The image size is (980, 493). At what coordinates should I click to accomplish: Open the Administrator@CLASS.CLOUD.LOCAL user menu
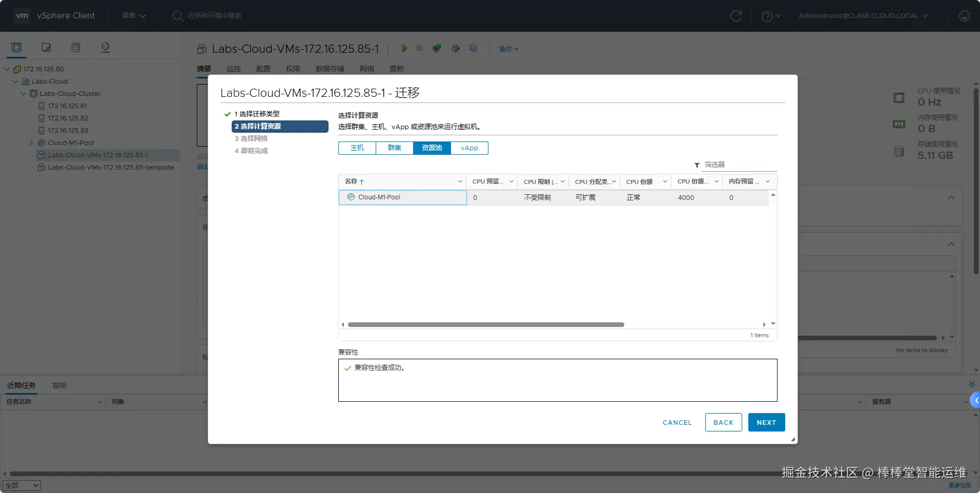point(863,16)
